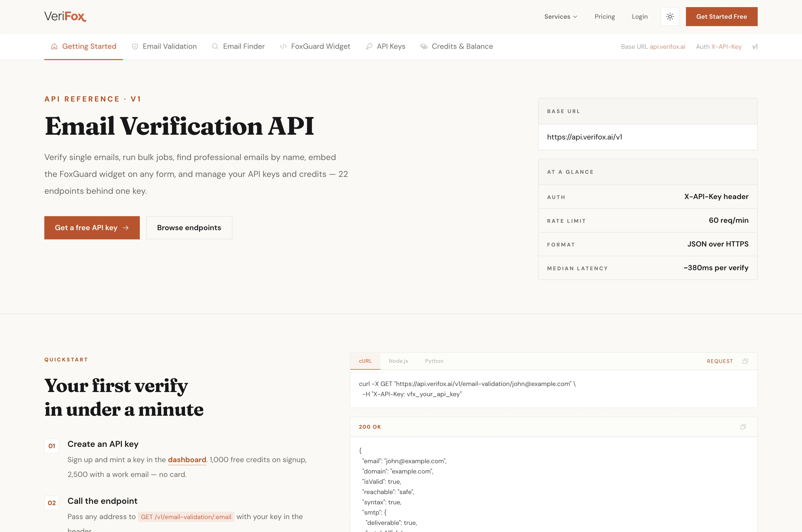Image resolution: width=802 pixels, height=532 pixels.
Task: Copy the 200 OK response body
Action: point(743,427)
